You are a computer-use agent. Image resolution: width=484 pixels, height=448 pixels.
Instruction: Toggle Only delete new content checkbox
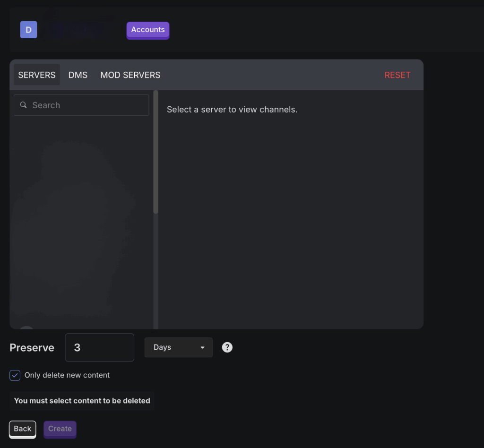click(15, 375)
